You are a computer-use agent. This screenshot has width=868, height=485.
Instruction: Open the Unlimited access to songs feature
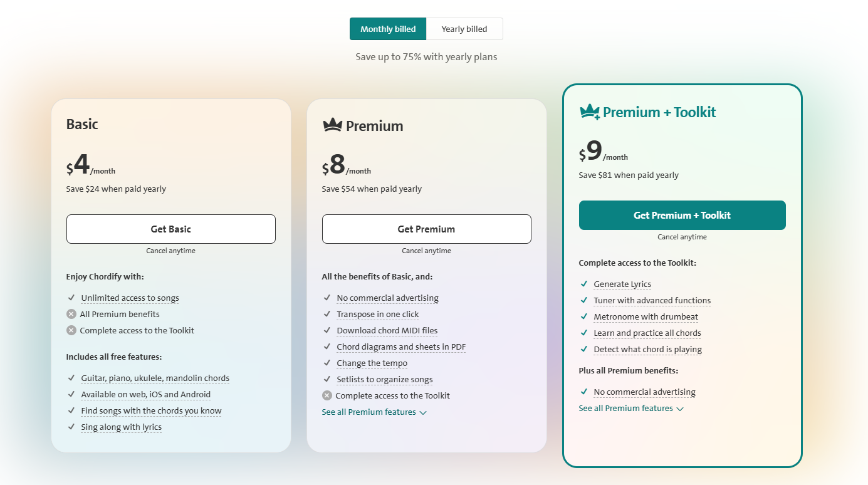(130, 298)
